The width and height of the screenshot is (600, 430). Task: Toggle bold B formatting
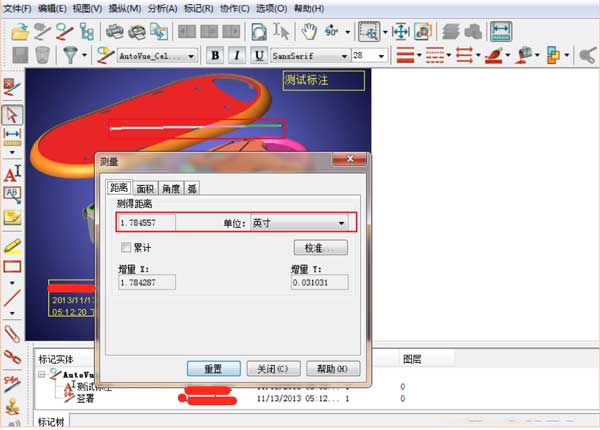coord(215,55)
